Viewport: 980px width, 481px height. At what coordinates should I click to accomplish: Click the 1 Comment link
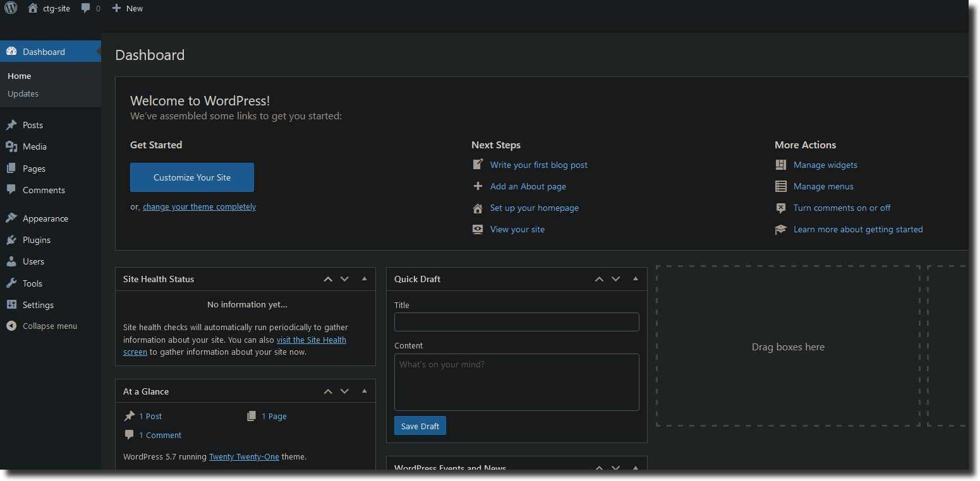pos(160,435)
